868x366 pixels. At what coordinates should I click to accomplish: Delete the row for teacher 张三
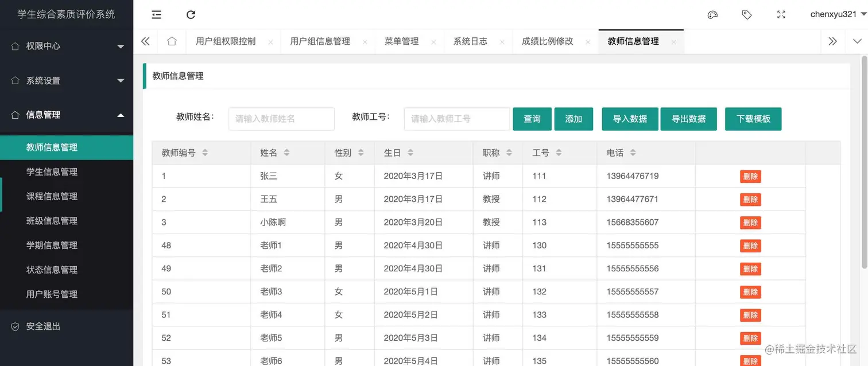[750, 177]
